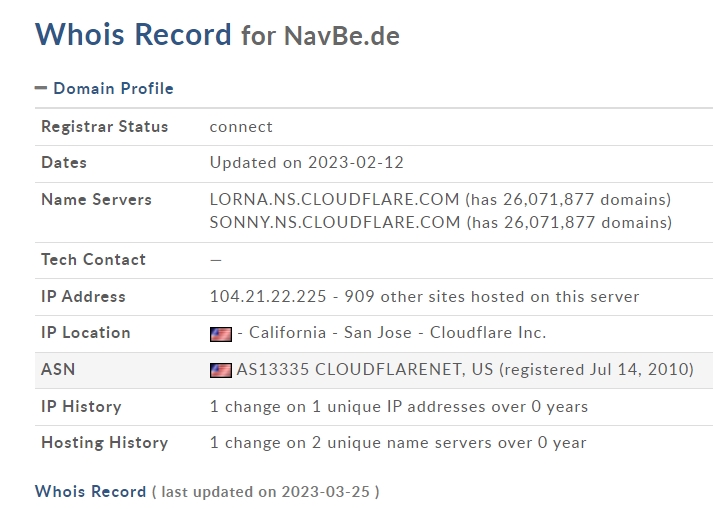View Hosting History name server changes
713x509 pixels.
tap(398, 443)
